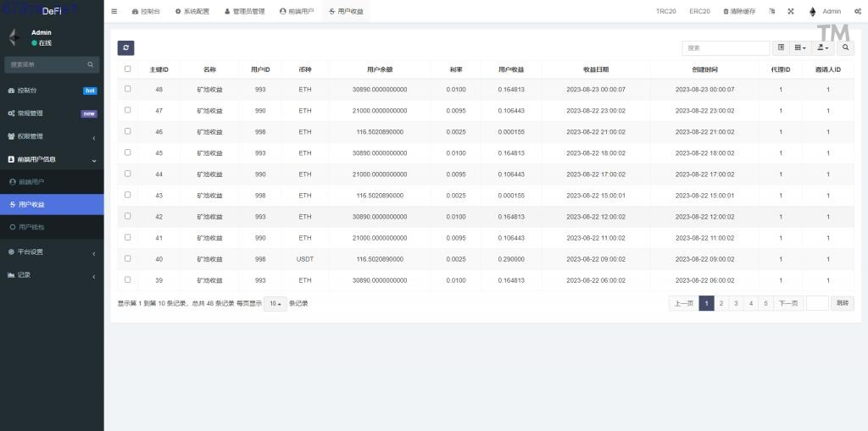The height and width of the screenshot is (431, 868).
Task: Check the select-all checkbox in the table header
Action: pyautogui.click(x=128, y=69)
